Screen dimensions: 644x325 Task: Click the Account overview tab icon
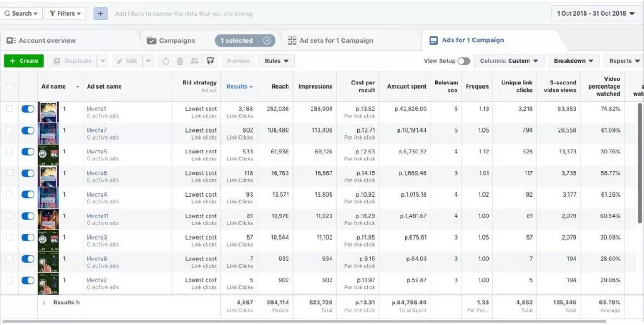click(x=11, y=40)
